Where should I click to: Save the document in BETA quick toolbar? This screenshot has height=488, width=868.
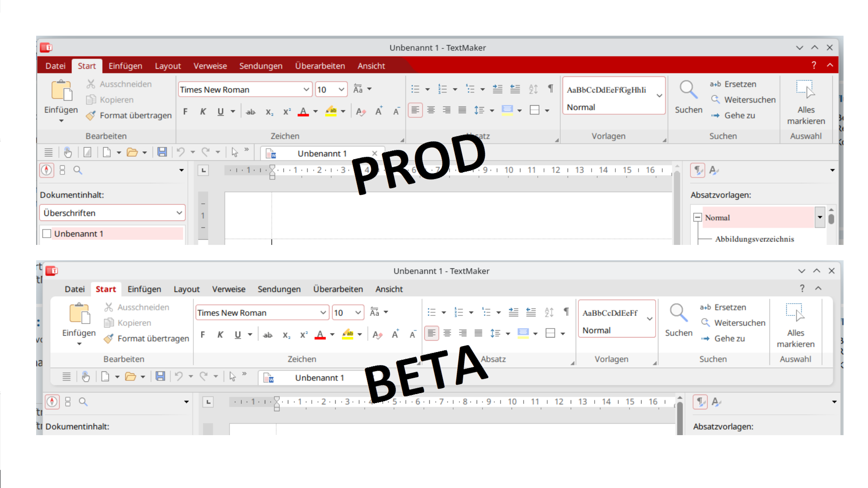[x=160, y=376]
